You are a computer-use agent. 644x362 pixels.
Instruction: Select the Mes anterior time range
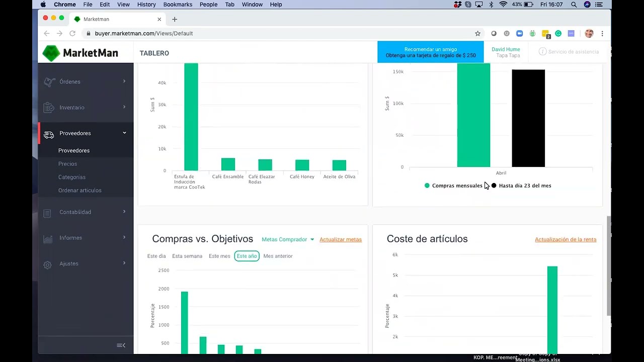click(x=278, y=256)
